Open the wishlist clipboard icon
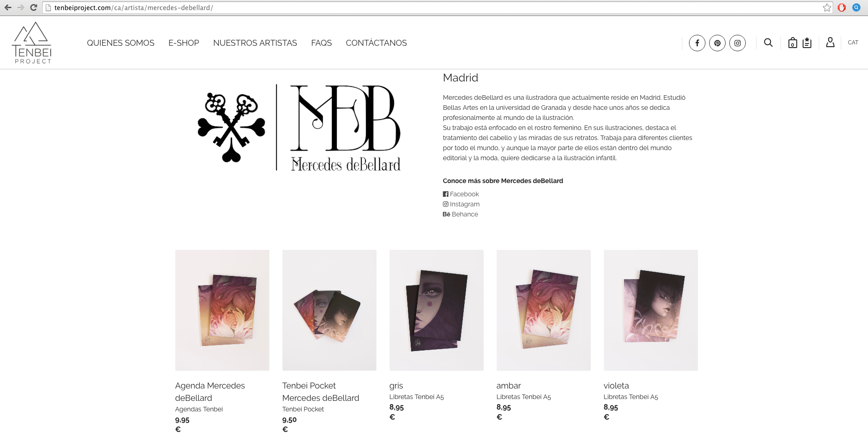 [807, 43]
